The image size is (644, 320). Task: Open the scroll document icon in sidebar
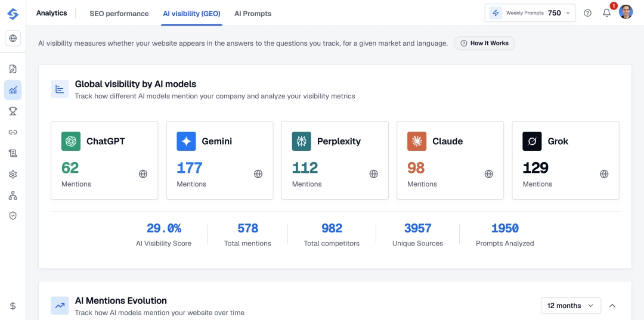click(x=13, y=153)
